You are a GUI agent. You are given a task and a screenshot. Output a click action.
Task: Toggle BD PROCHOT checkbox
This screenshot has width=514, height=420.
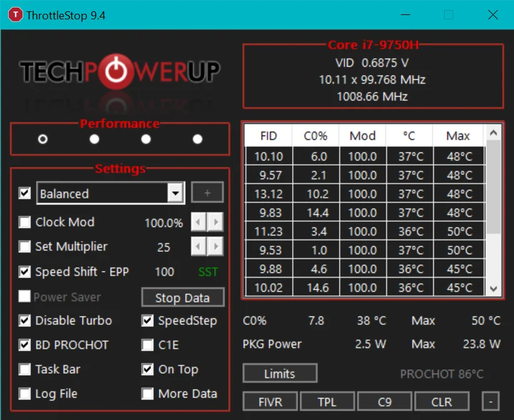[x=24, y=345]
